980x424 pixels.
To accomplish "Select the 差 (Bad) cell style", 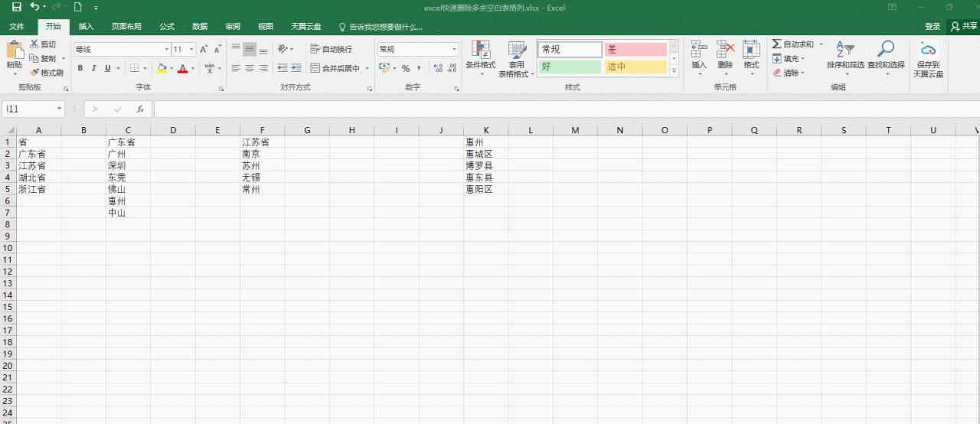I will pyautogui.click(x=635, y=49).
